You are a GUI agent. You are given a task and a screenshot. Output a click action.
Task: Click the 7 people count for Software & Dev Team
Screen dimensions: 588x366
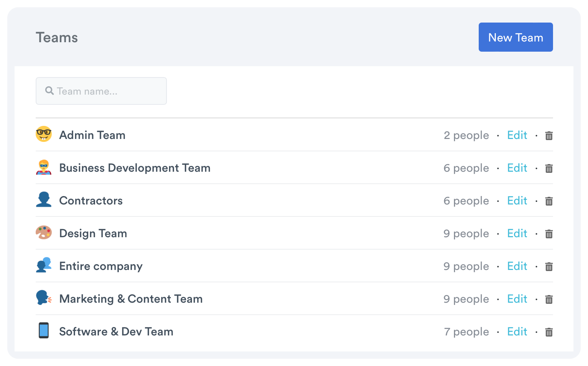466,332
